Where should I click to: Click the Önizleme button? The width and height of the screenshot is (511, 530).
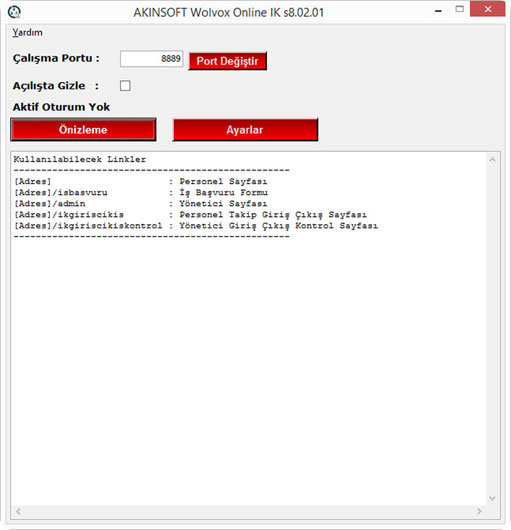tap(83, 129)
